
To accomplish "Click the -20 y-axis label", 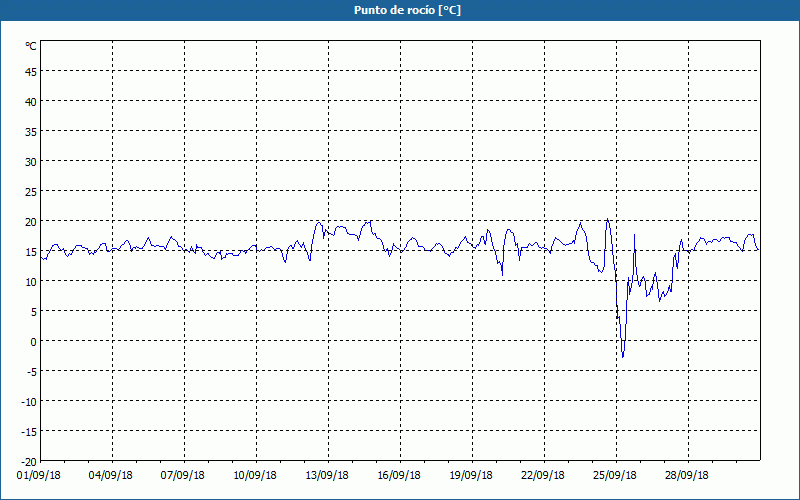I will (x=28, y=462).
